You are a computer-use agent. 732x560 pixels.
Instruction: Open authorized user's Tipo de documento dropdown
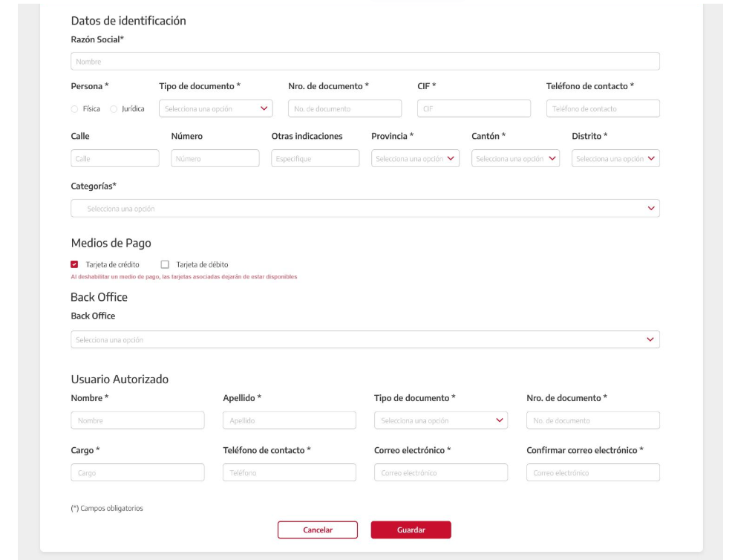point(441,420)
